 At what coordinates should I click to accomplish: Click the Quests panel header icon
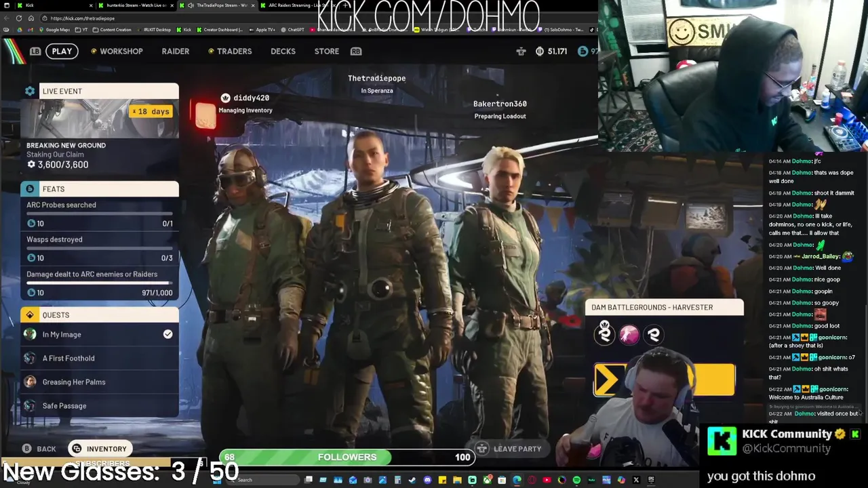[x=30, y=314]
